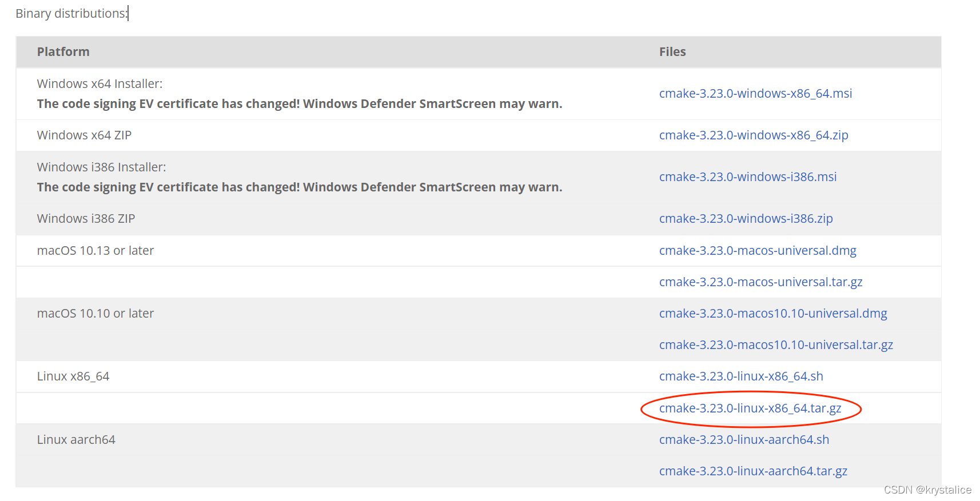Viewport: 980px width, 501px height.
Task: Download cmake-3.23.0-windows-x86_64.zip file
Action: click(x=754, y=135)
